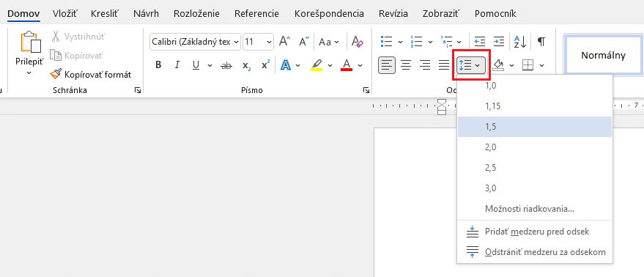Switch to Návrh tab
Screen dimensions: 644x277
click(147, 14)
